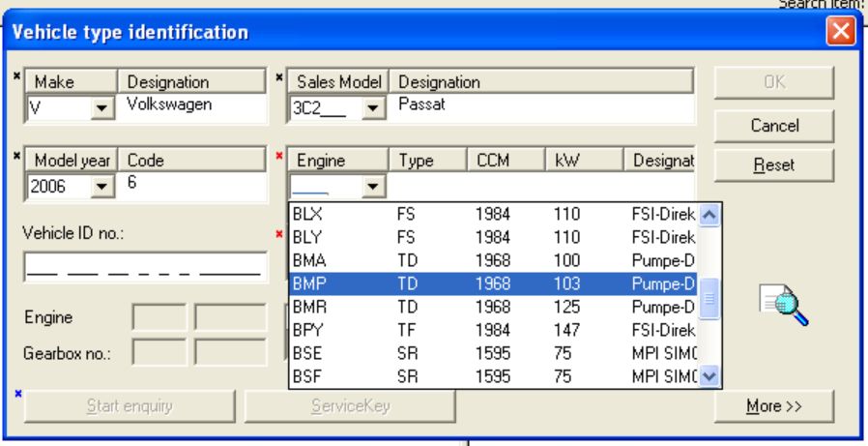Click the engine list scroll down arrow
Viewport: 868px width, 446px height.
pos(709,376)
